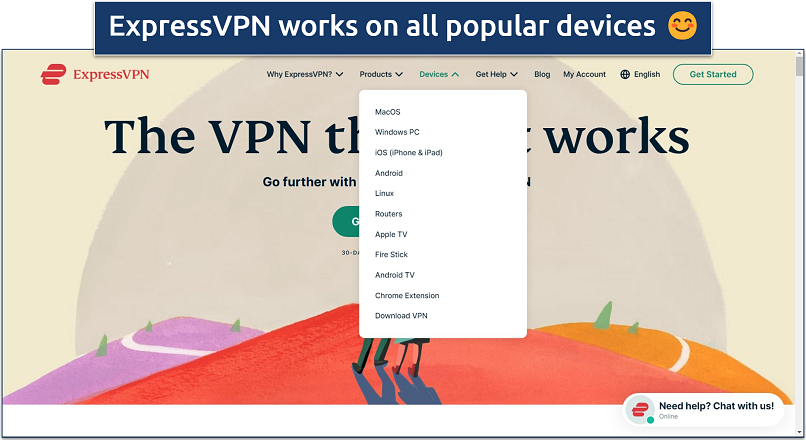806x440 pixels.
Task: Click the partly hidden green hero button
Action: click(346, 222)
